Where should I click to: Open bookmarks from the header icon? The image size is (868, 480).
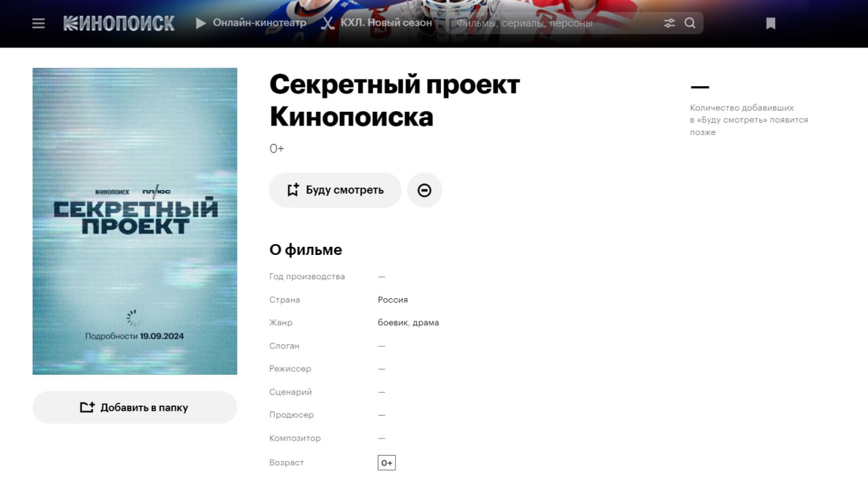pyautogui.click(x=770, y=23)
